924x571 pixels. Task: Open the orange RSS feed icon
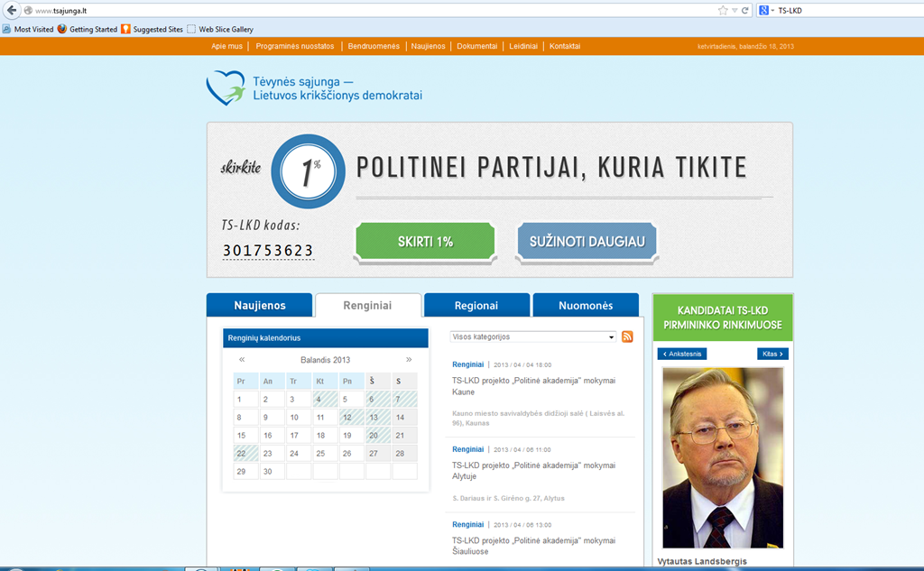coord(627,336)
